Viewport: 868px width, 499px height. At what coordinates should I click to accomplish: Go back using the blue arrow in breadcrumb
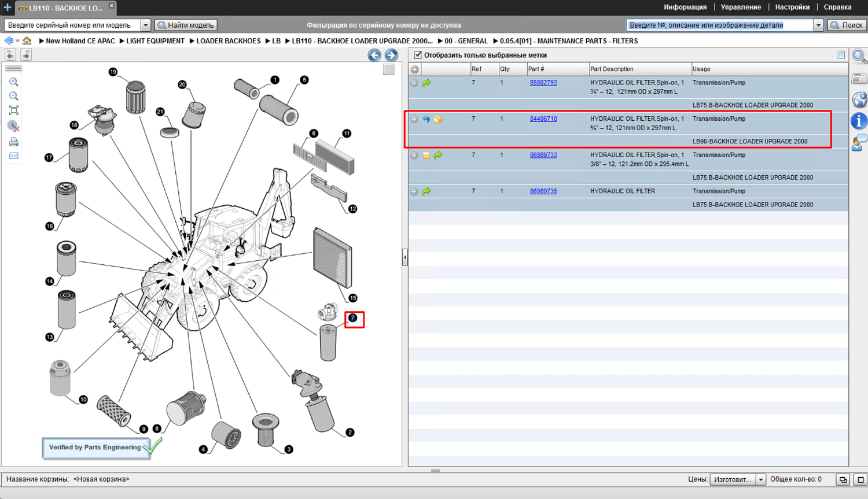pyautogui.click(x=9, y=40)
